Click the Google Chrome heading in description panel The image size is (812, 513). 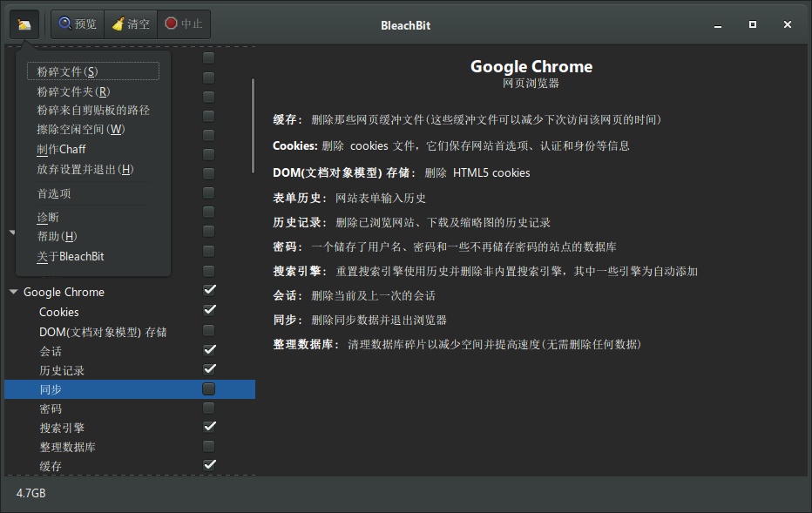coord(531,66)
